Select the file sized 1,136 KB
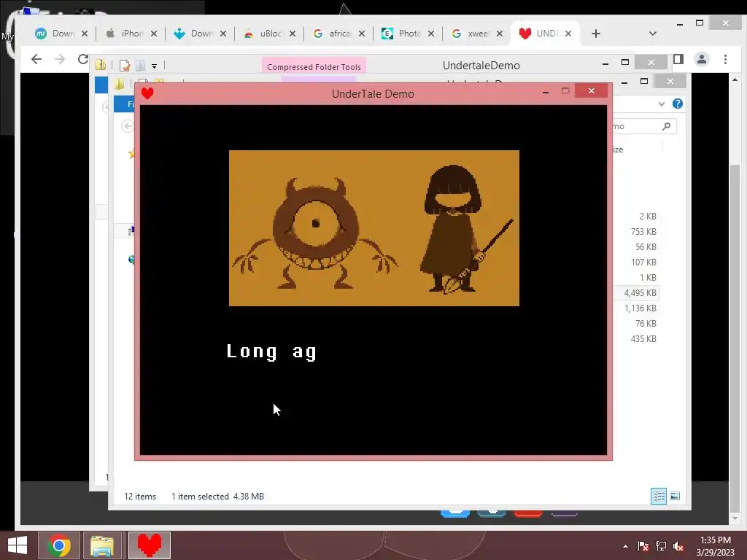This screenshot has width=747, height=560. click(x=640, y=308)
